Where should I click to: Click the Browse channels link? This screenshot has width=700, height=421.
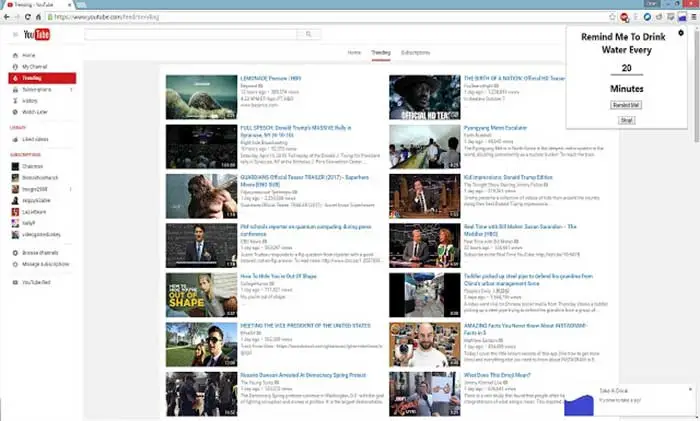coord(40,253)
